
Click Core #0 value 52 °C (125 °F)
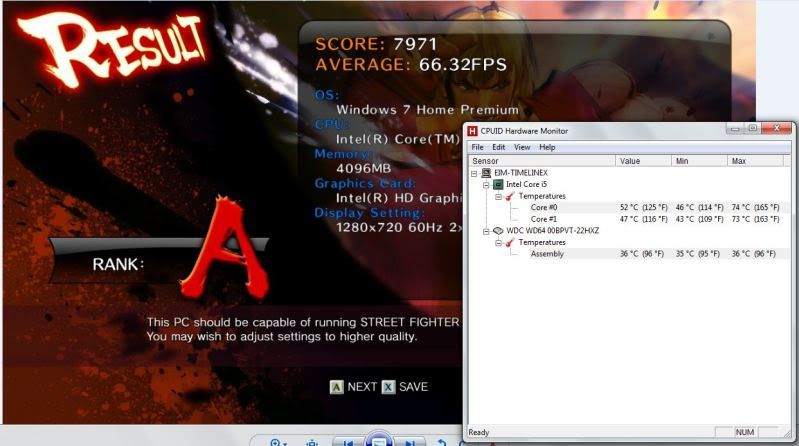point(644,207)
